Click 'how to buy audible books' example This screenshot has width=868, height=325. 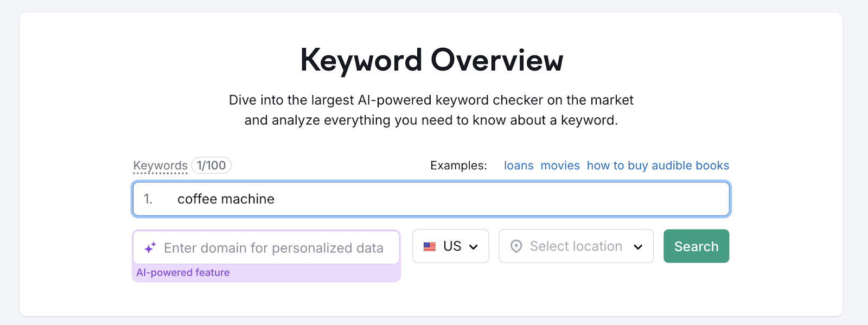coord(658,165)
